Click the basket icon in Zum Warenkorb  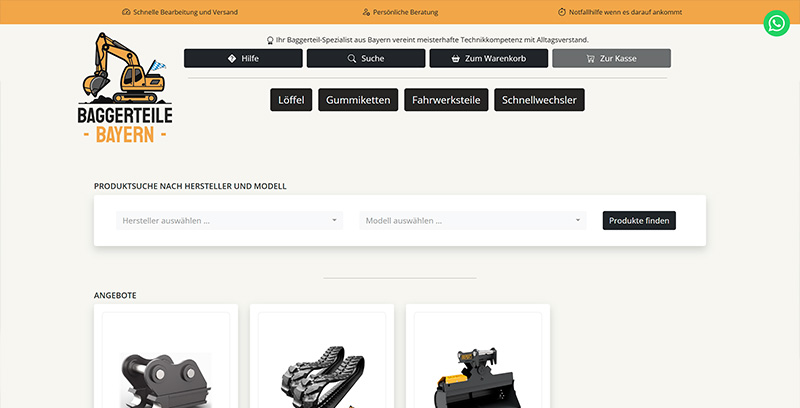pyautogui.click(x=456, y=59)
